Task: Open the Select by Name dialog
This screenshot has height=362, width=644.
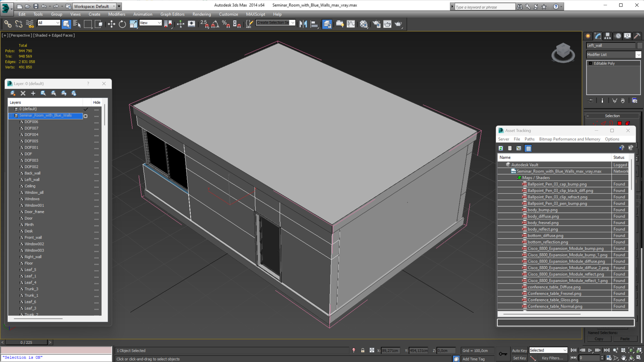Action: point(77,24)
